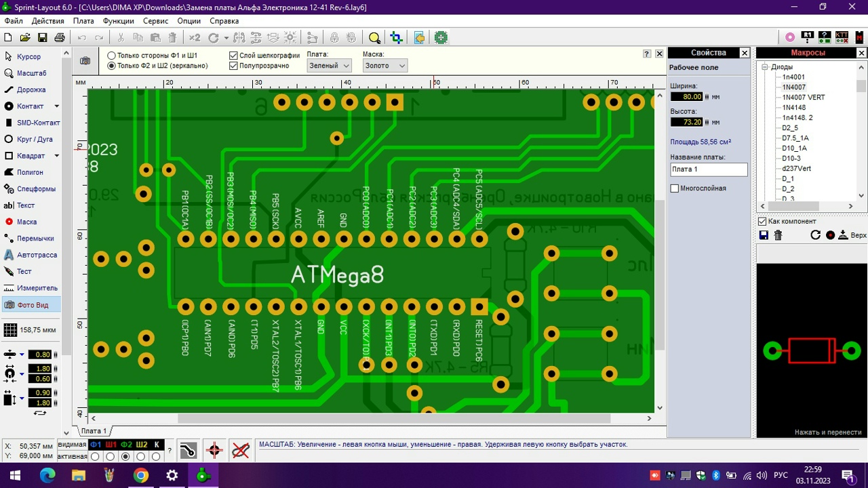Screen dimensions: 868x488
Task: Open the Плата color dropdown Зеленый
Action: 329,66
